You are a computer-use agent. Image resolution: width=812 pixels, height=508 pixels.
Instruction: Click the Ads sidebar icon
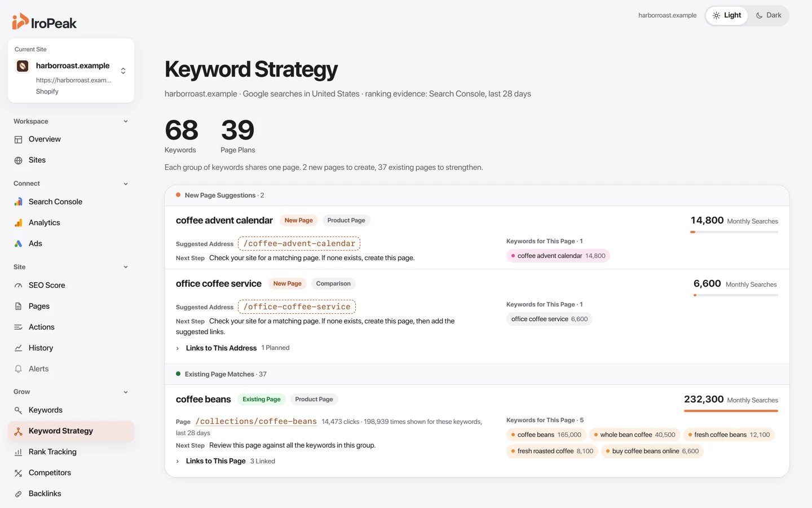[x=18, y=244]
